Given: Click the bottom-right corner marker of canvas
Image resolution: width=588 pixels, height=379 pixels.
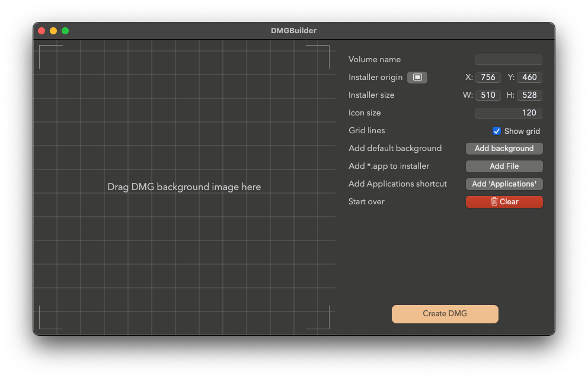Looking at the screenshot, I should [x=326, y=326].
